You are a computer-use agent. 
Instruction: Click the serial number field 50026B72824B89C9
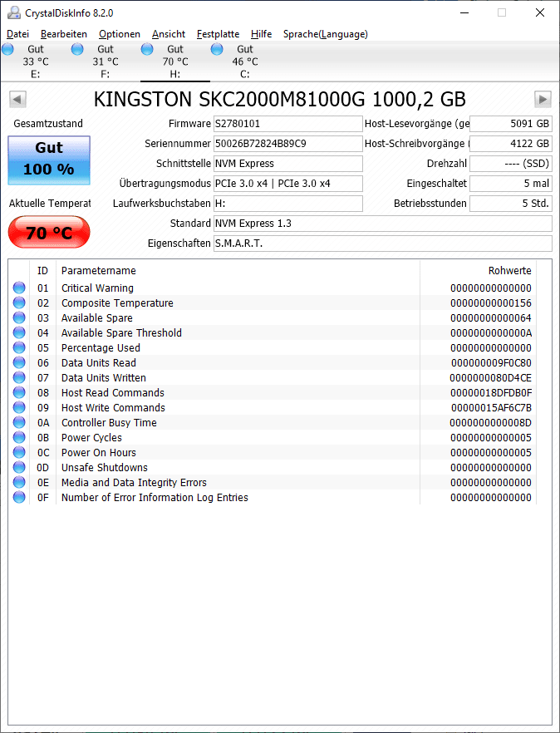288,144
